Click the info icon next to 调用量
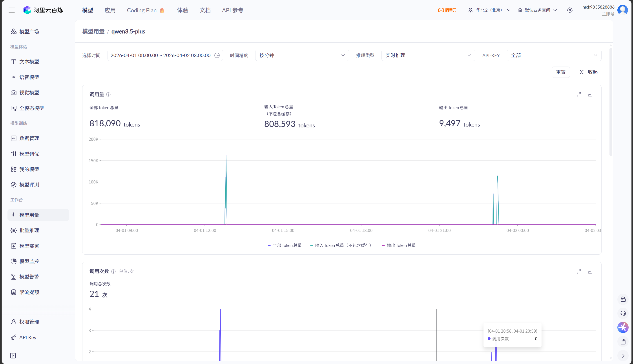This screenshot has height=364, width=633. (x=108, y=94)
